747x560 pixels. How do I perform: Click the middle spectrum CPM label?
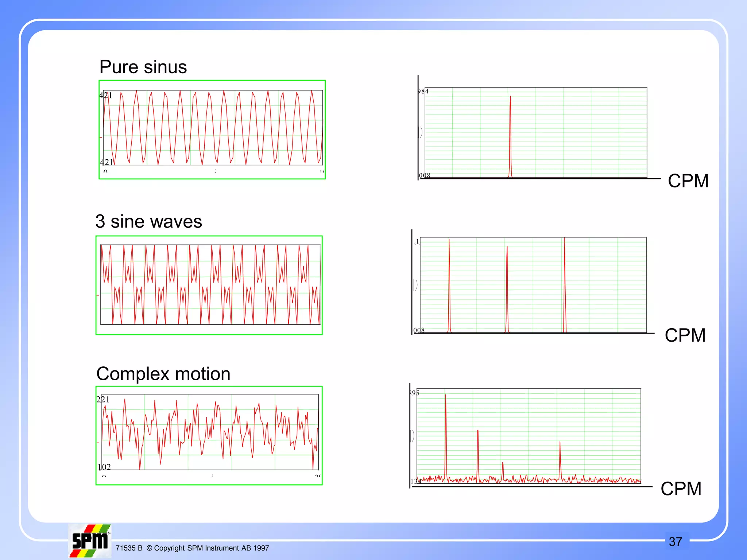(x=685, y=335)
